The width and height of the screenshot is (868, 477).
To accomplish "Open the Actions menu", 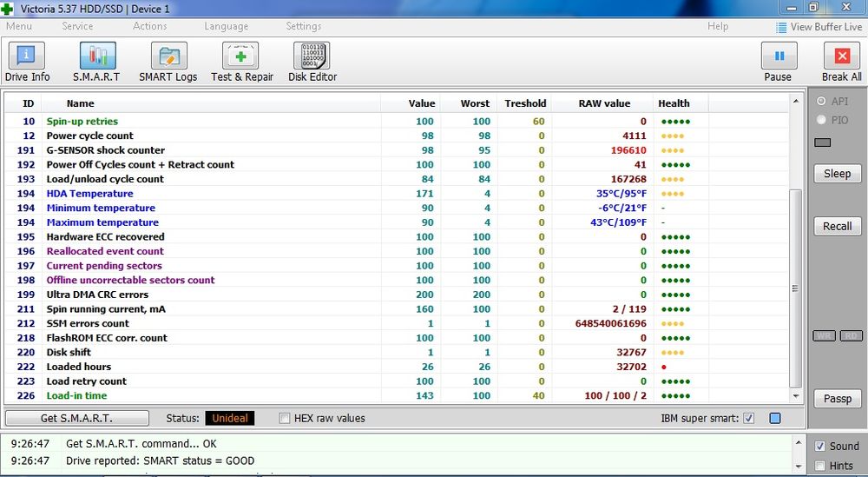I will (149, 26).
